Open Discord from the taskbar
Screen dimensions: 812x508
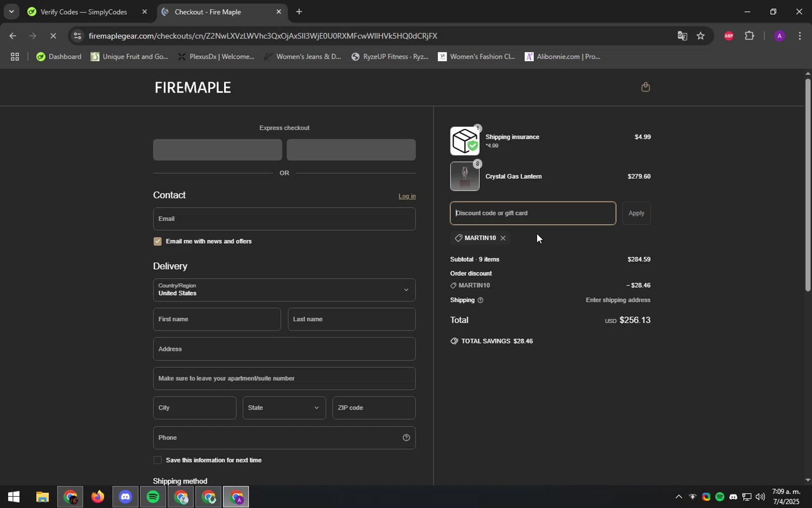[126, 497]
